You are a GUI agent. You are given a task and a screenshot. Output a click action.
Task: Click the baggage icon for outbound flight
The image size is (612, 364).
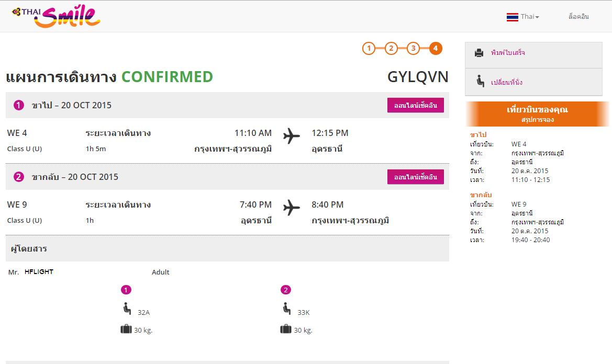[126, 329]
